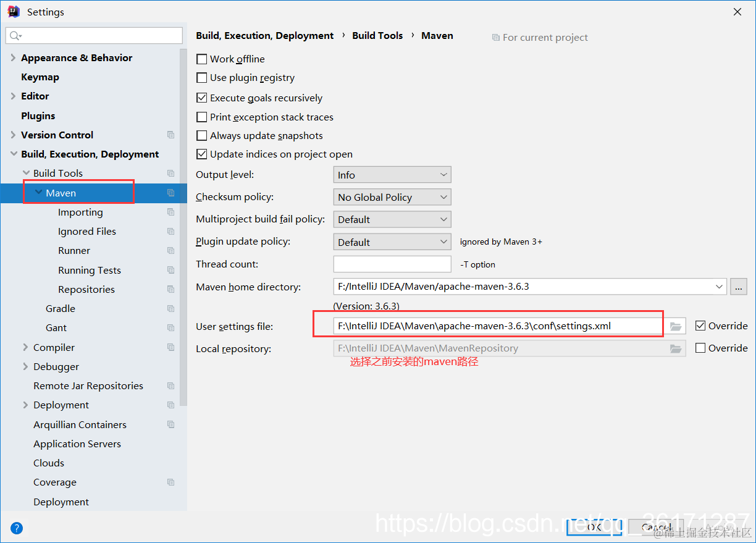Screen dimensions: 756x543
Task: Uncheck Override for User settings file
Action: 700,326
